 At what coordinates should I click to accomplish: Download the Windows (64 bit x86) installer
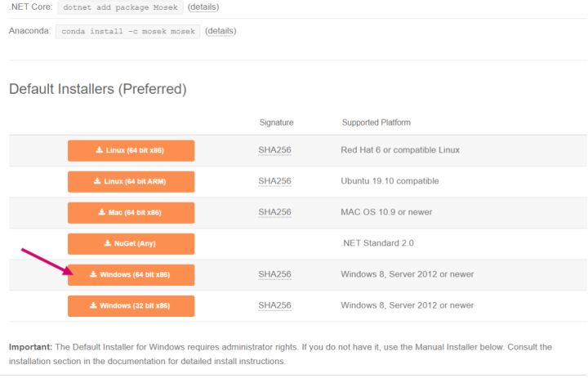[131, 275]
